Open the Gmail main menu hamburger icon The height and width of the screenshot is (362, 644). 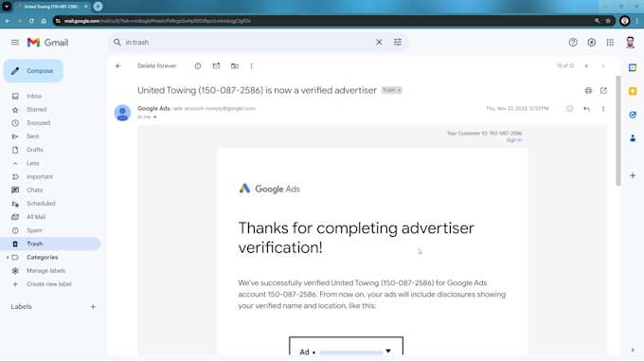[x=15, y=43]
